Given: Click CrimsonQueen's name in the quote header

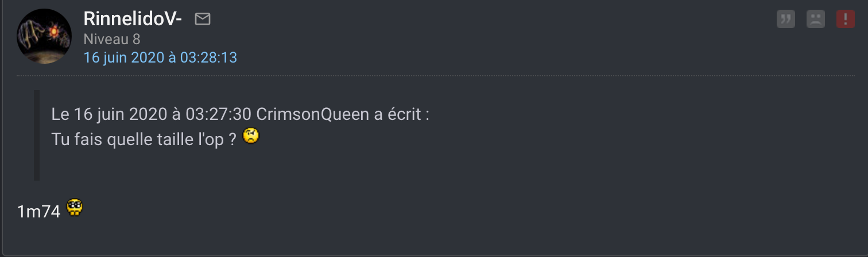Looking at the screenshot, I should click(313, 114).
